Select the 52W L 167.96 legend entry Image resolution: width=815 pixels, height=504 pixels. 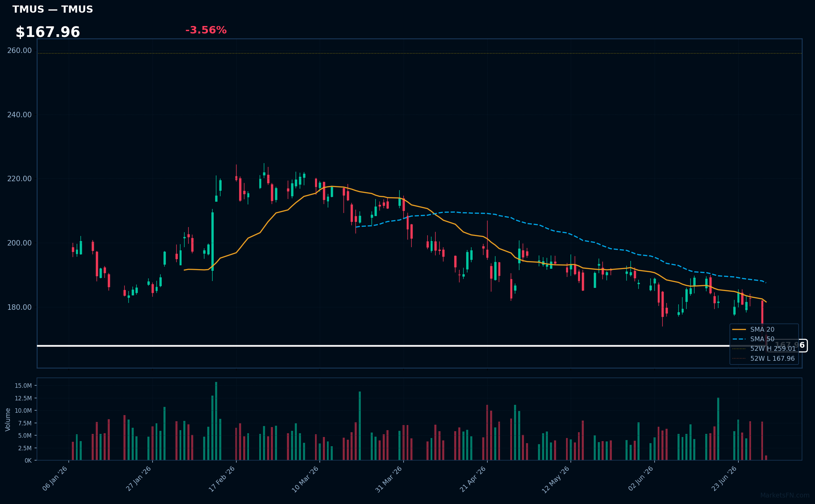click(763, 359)
